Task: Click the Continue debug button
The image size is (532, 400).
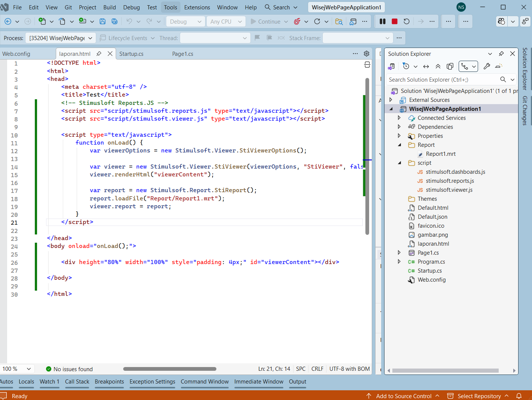Action: pos(265,22)
